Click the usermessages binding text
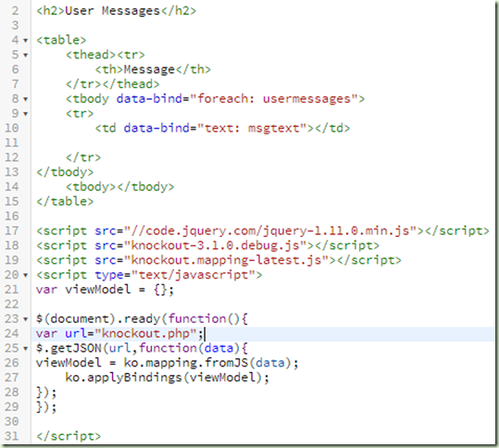Viewport: 499px width, 448px height. click(306, 99)
